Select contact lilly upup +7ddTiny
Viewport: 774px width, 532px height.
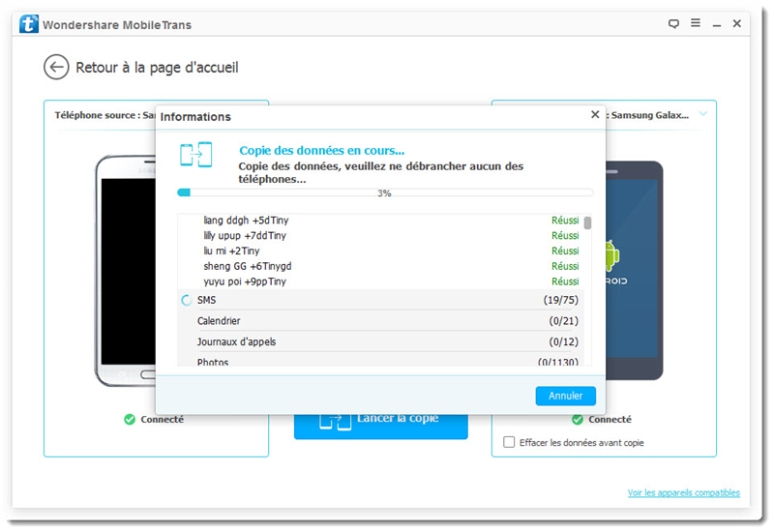pyautogui.click(x=245, y=235)
